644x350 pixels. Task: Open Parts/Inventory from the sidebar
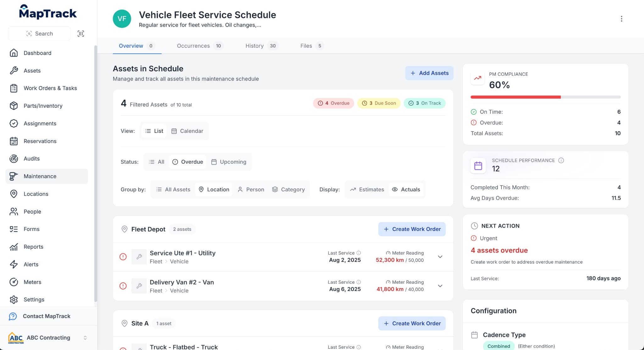(43, 106)
